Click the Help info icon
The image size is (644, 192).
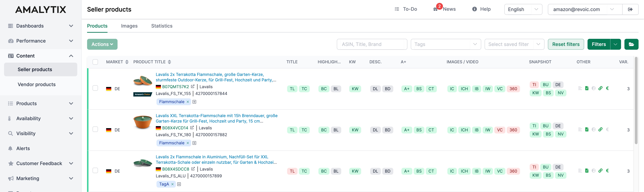point(474,9)
